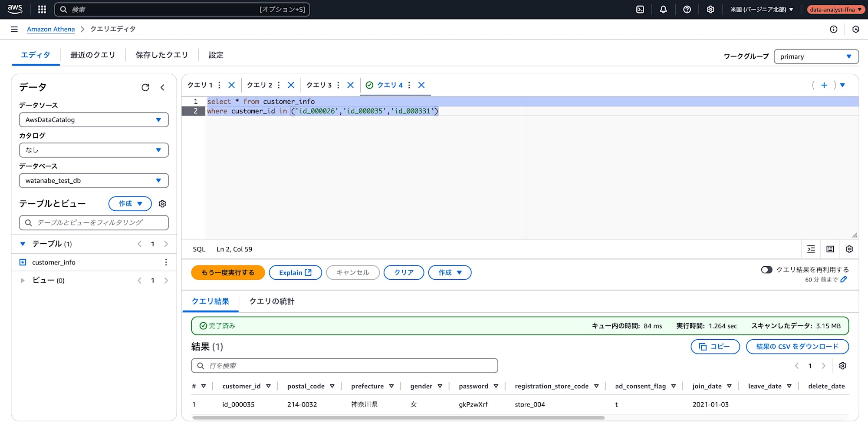Close the クエリ 1 tab
The height and width of the screenshot is (437, 868).
(231, 85)
